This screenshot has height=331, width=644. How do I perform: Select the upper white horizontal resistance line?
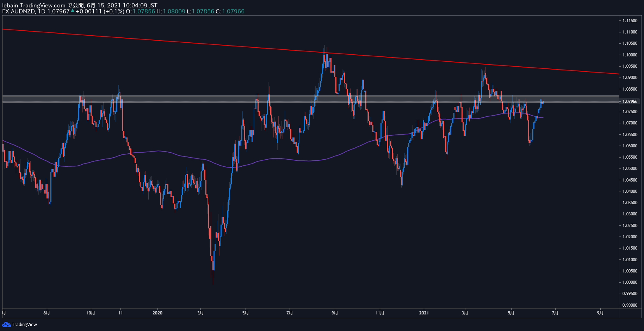pos(311,96)
